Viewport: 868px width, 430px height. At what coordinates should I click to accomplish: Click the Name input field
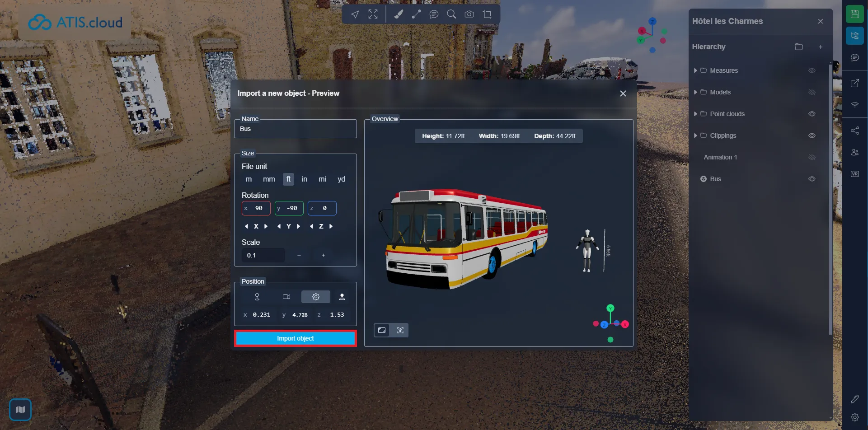click(x=295, y=129)
